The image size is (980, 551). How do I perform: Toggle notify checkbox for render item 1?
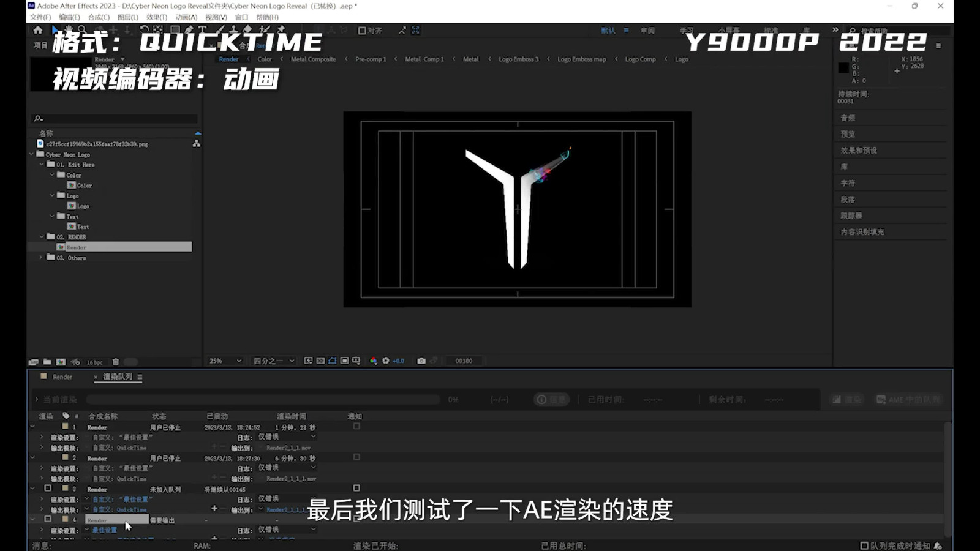coord(356,426)
